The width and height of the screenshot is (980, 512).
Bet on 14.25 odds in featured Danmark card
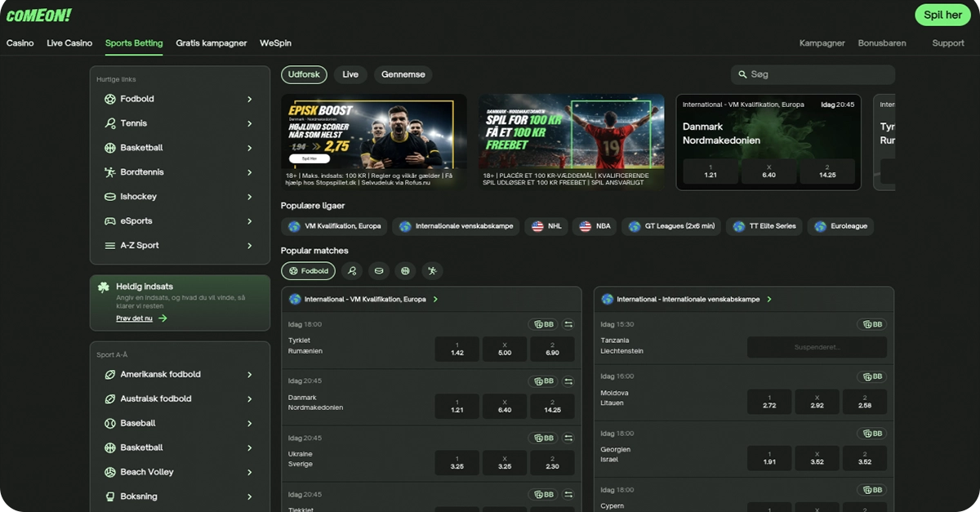point(827,171)
